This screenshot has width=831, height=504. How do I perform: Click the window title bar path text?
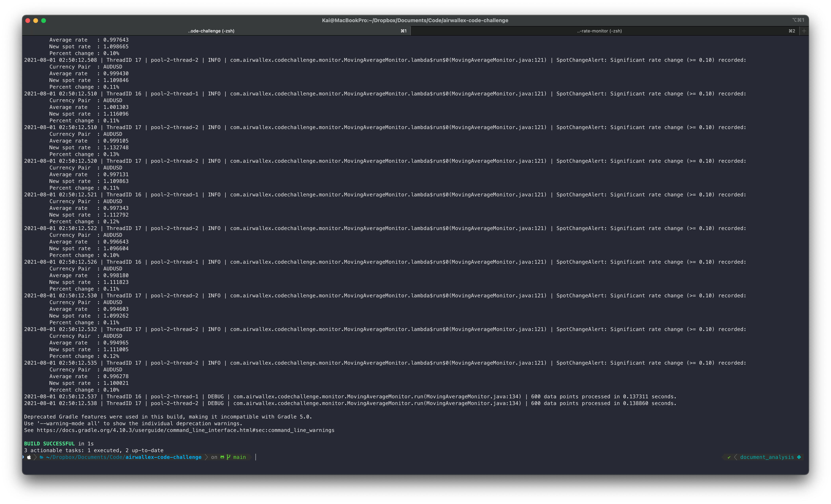415,21
